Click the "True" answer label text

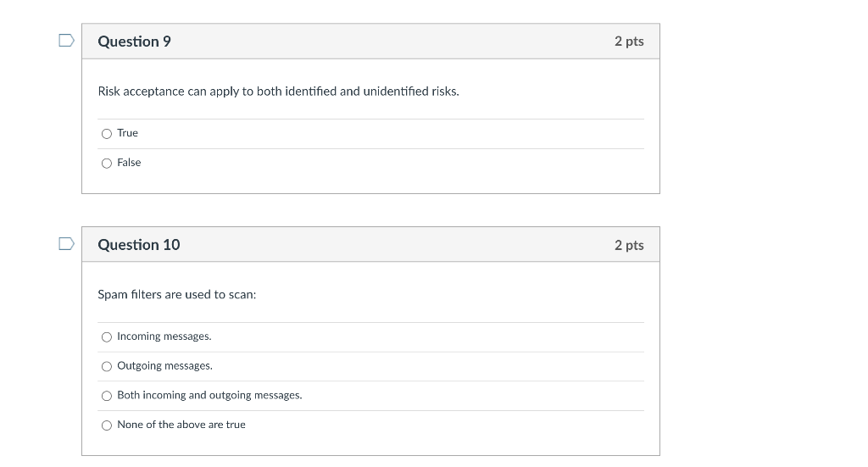pyautogui.click(x=128, y=133)
